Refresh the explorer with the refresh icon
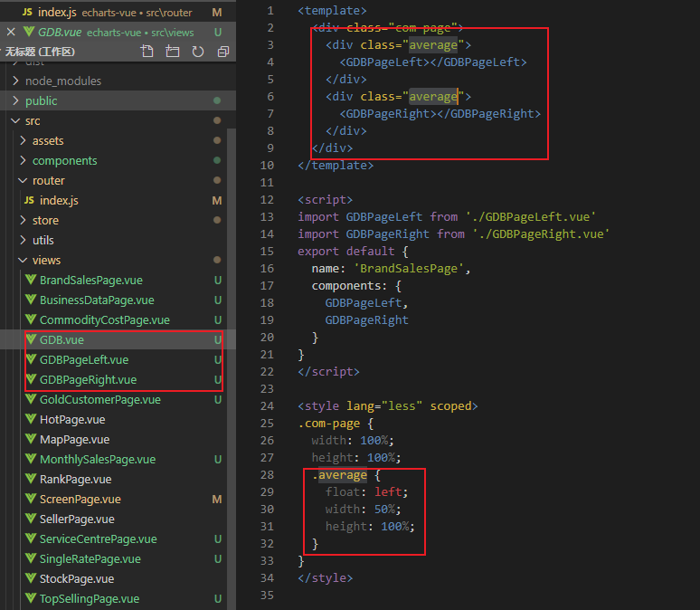The image size is (700, 610). tap(198, 52)
